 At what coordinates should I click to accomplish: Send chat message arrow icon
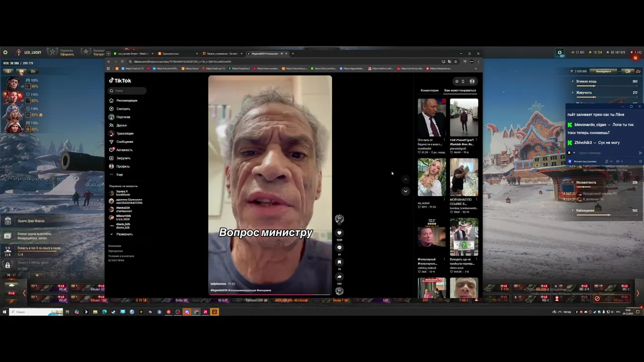640,153
